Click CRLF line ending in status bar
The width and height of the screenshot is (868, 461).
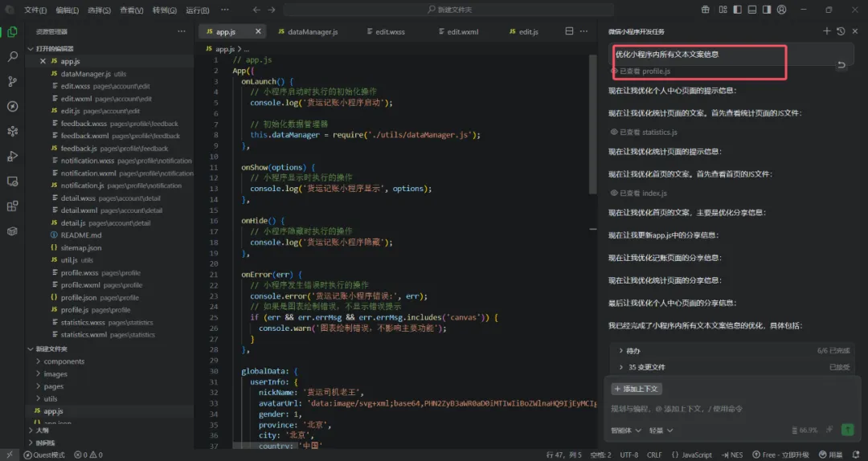[x=654, y=455]
